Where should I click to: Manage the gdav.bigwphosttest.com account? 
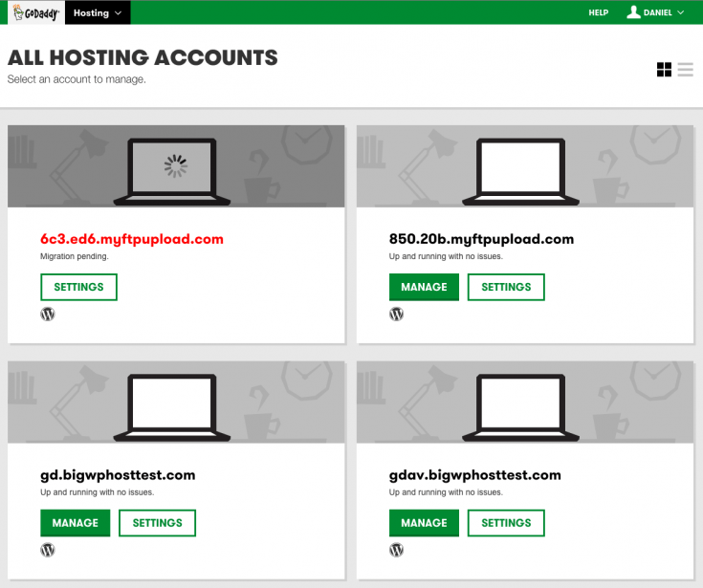point(424,523)
